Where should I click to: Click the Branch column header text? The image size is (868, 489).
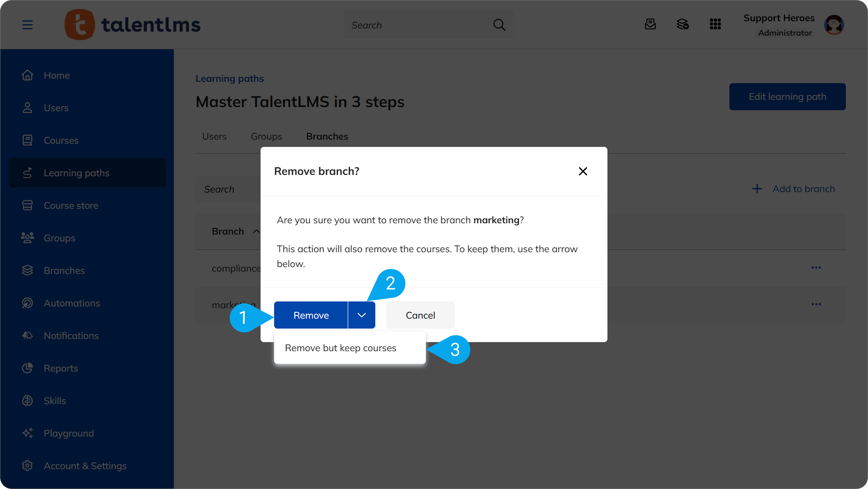tap(228, 231)
